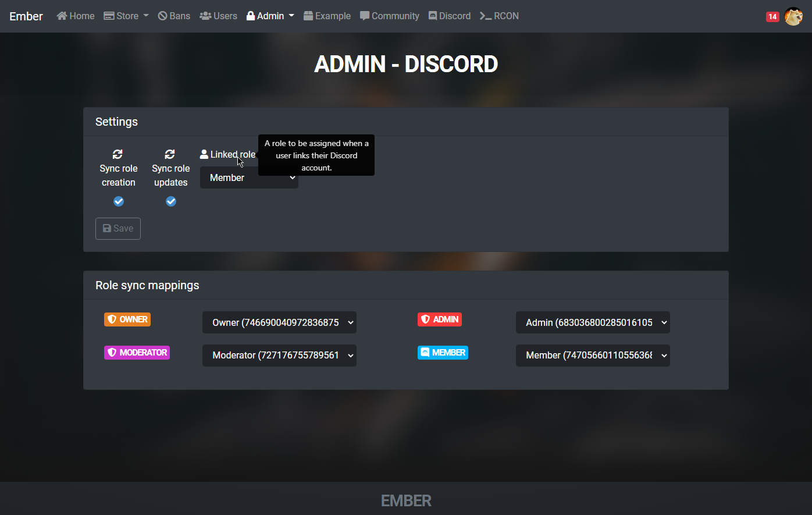812x515 pixels.
Task: Open the Example page
Action: pos(327,16)
